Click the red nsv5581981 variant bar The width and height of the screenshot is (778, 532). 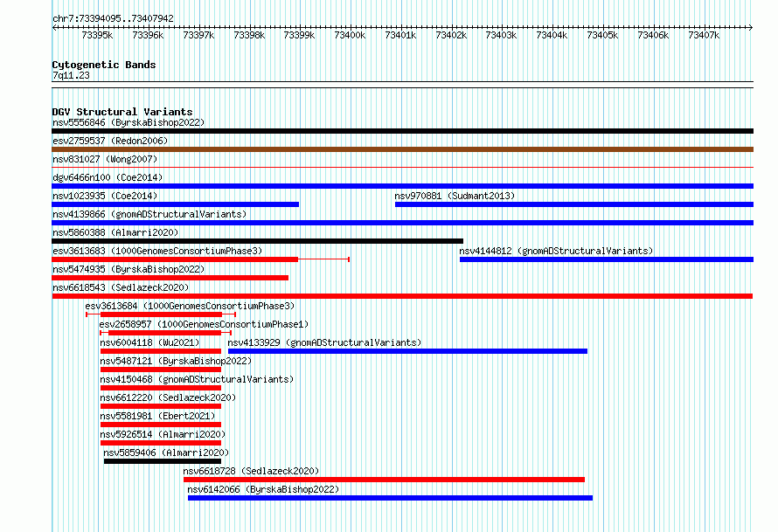click(161, 425)
